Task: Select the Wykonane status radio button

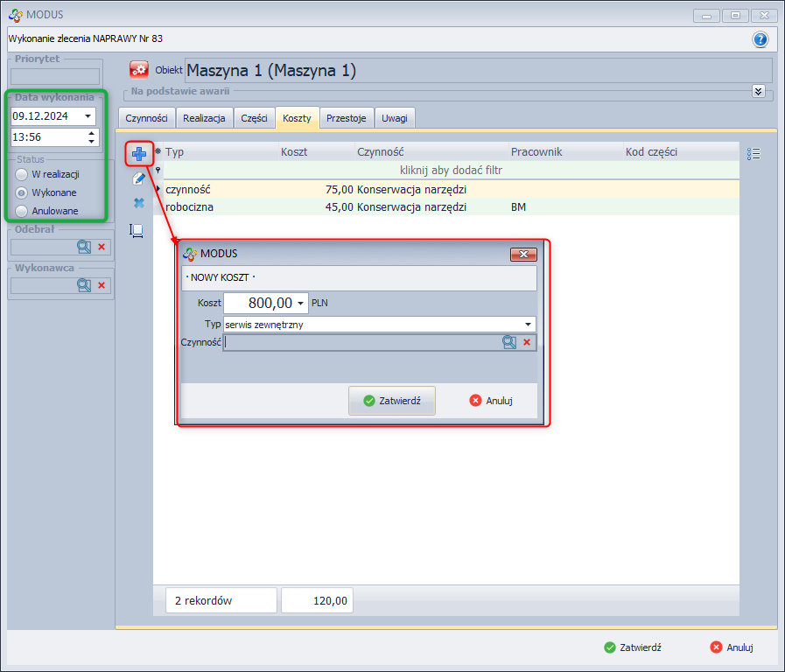Action: pos(22,192)
